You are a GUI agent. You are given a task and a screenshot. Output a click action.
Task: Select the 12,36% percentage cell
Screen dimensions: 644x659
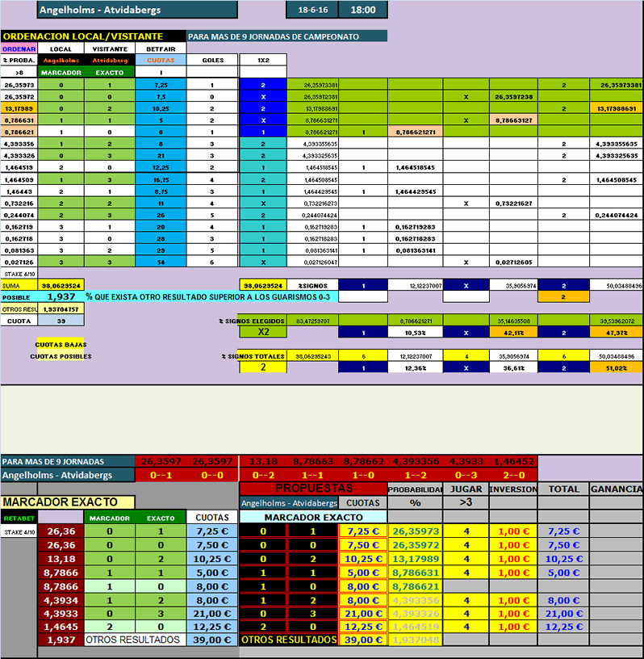(x=415, y=367)
